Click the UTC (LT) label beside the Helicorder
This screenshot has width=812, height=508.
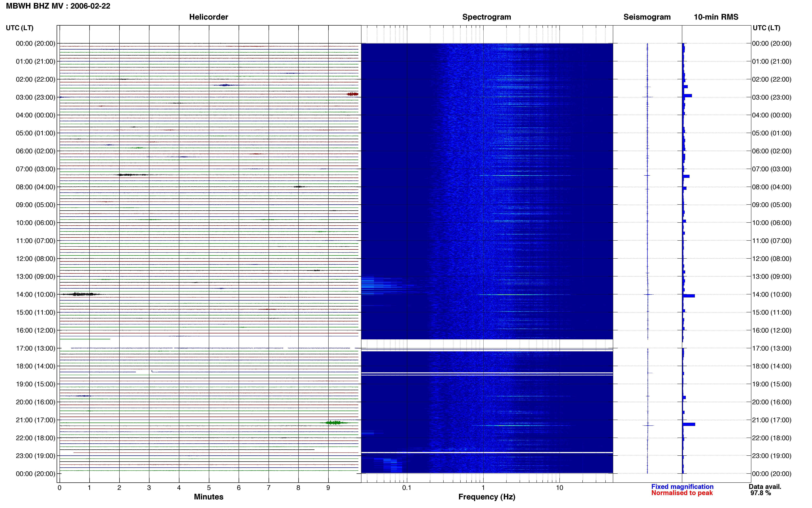tap(20, 28)
